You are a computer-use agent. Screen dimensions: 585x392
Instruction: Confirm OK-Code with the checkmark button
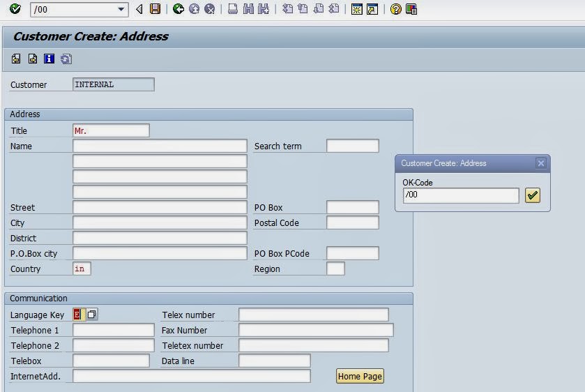pyautogui.click(x=533, y=196)
